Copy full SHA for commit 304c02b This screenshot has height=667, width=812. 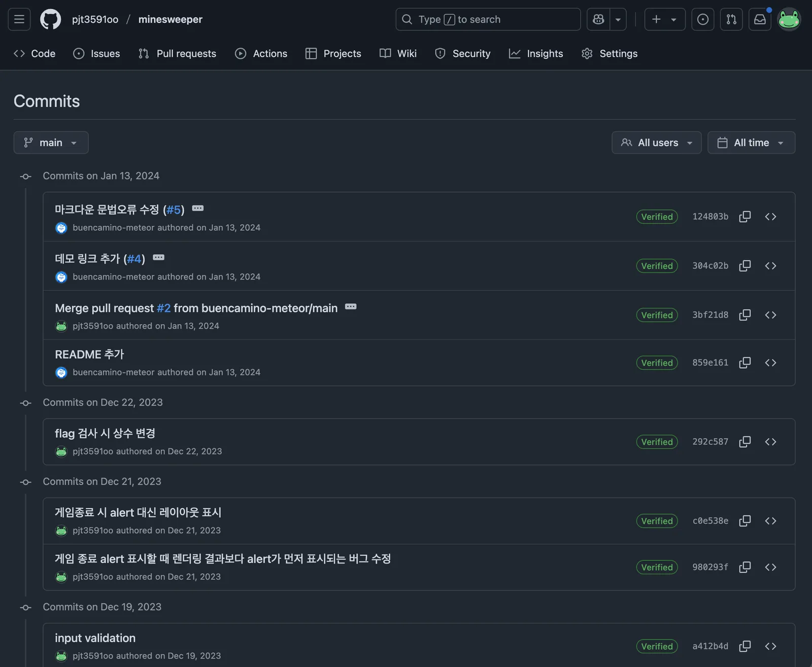[x=745, y=266]
